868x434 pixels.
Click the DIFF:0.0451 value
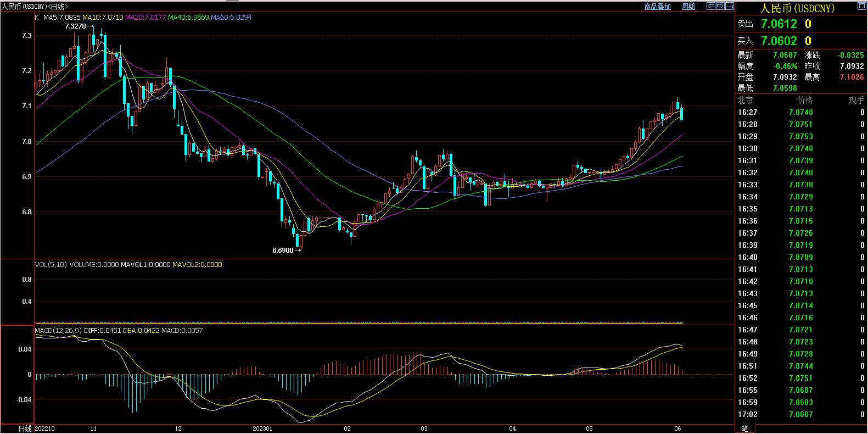[x=102, y=330]
